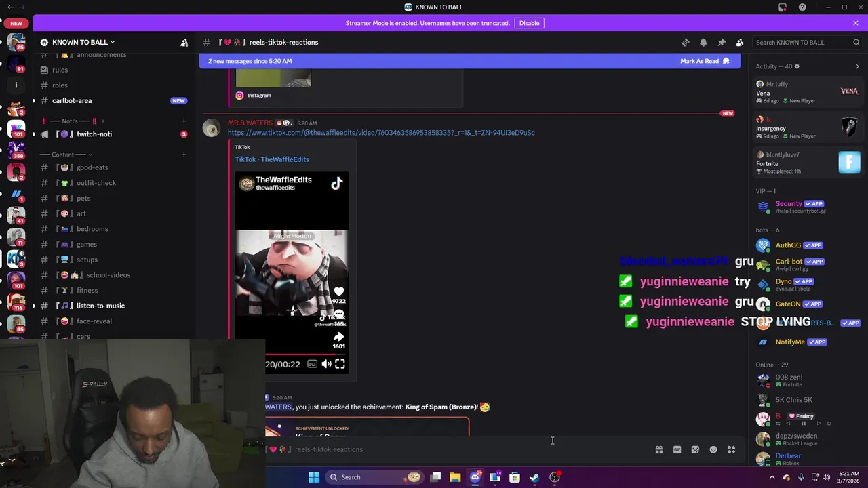The image size is (868, 488).
Task: Open the Threads icon in channel header
Action: (x=685, y=42)
